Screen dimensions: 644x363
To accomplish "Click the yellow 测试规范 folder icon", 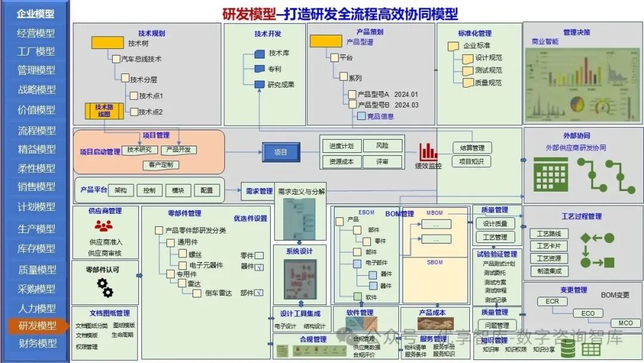I will (x=468, y=71).
